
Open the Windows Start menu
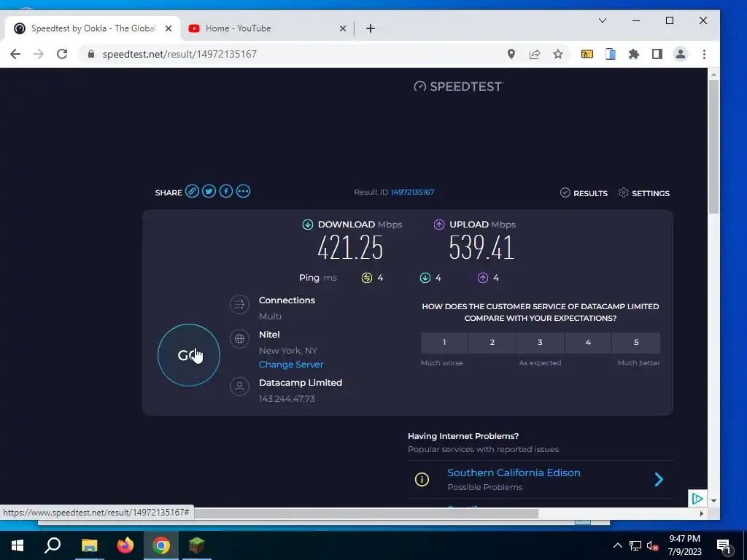pyautogui.click(x=18, y=545)
